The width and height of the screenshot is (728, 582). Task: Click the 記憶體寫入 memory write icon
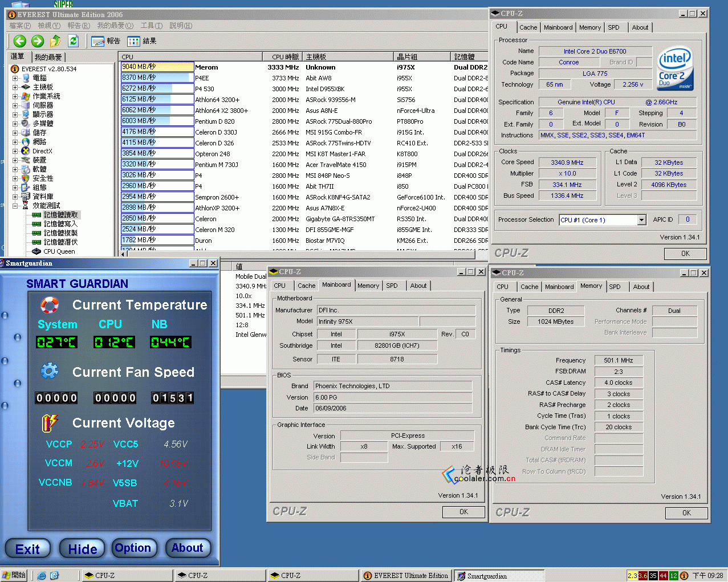36,224
